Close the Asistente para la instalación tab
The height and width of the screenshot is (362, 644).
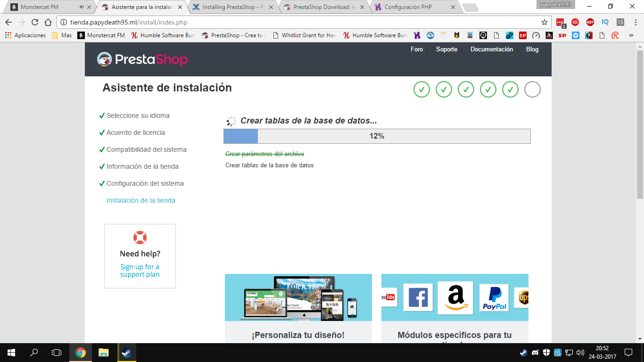point(180,7)
